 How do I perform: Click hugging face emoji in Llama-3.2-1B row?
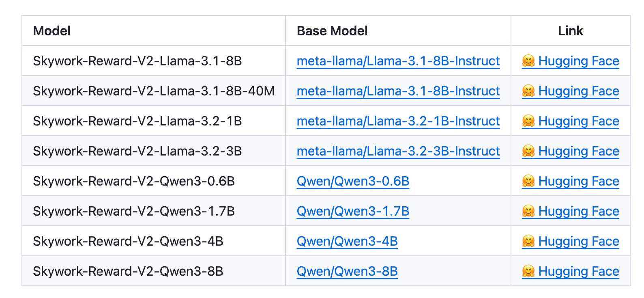pos(528,121)
